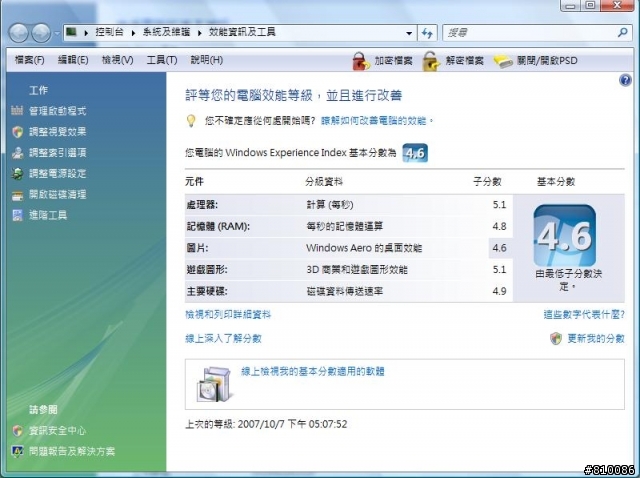Screen dimensions: 640x478
Task: Open 檢視和列印詳細資料 link
Action: 228,315
